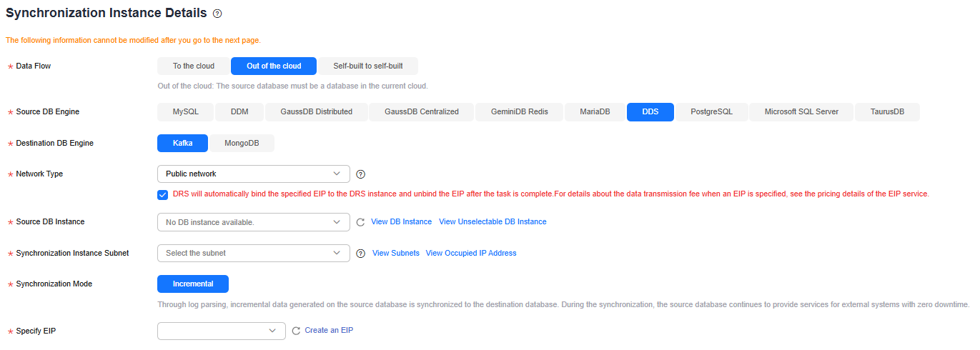Click help icon next to subnet dropdown

coord(360,254)
